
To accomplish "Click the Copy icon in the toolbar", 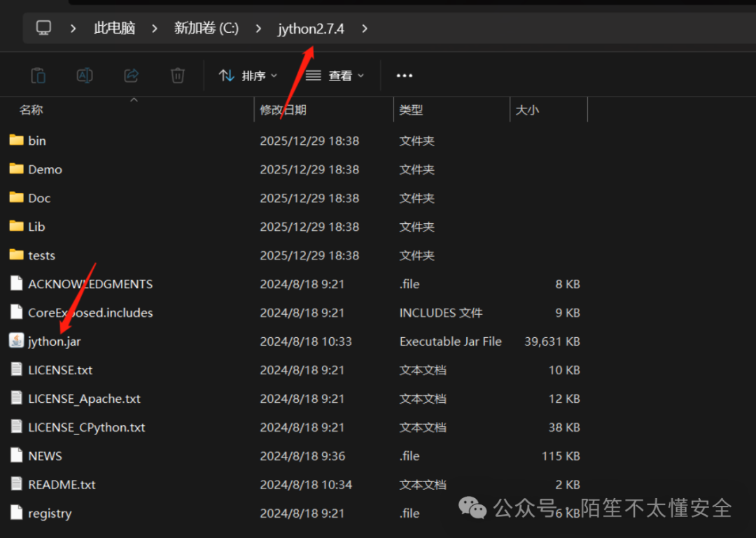I will point(38,75).
